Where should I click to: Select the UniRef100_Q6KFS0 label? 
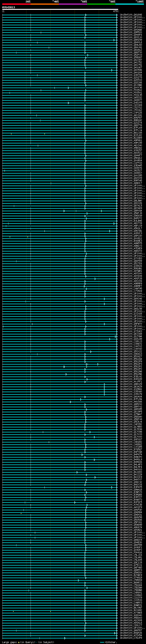point(131,53)
